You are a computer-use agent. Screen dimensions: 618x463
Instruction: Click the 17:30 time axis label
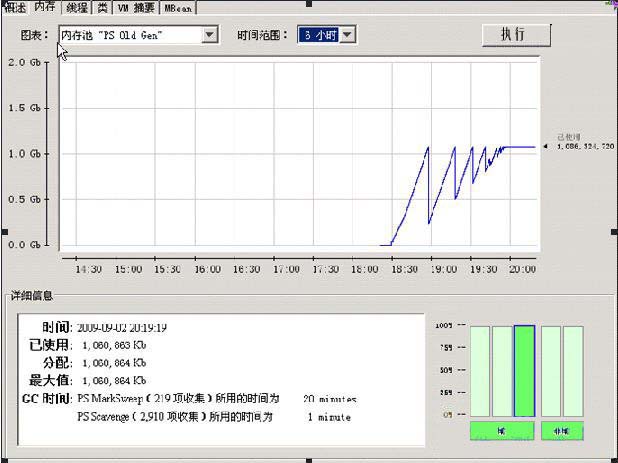pos(326,270)
